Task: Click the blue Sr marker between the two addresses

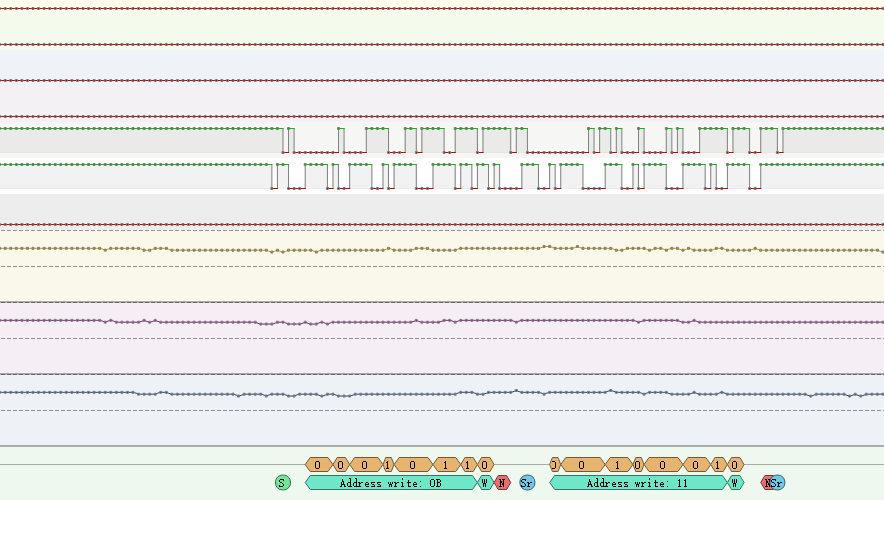Action: (x=527, y=483)
